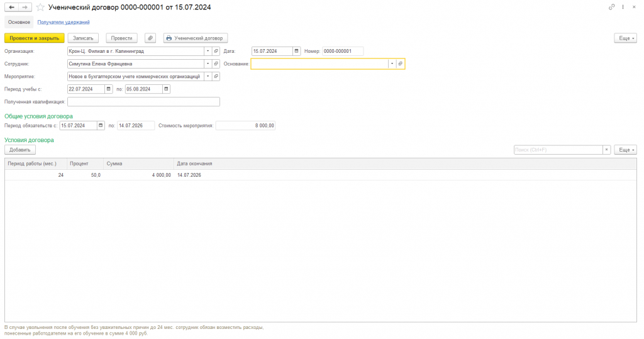Save document with Записать button
Screen dimensions: 644x339
(x=83, y=38)
